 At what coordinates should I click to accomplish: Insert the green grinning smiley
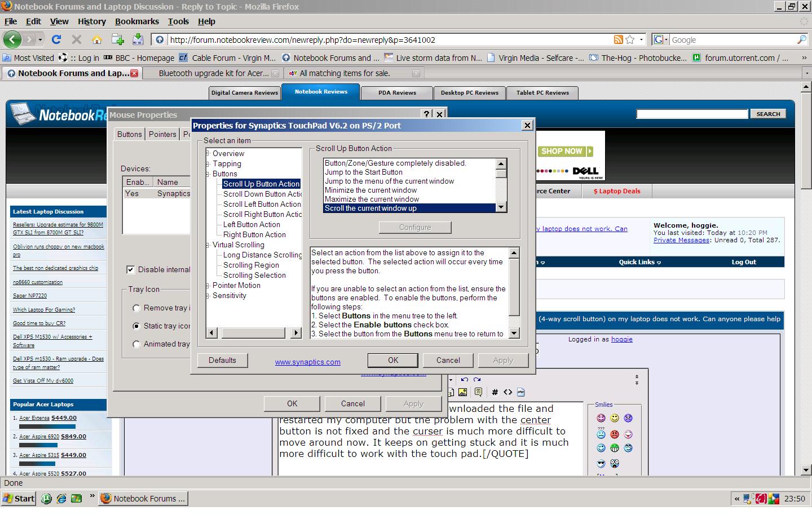(x=615, y=448)
